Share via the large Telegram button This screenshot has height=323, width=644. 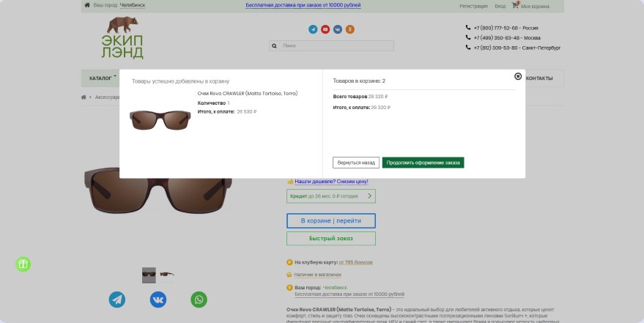117,300
